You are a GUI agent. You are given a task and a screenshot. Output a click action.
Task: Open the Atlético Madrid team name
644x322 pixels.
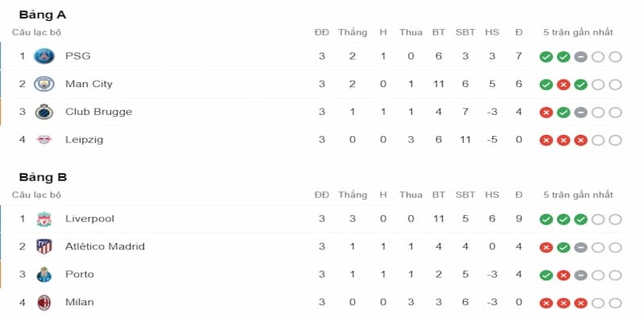(105, 246)
